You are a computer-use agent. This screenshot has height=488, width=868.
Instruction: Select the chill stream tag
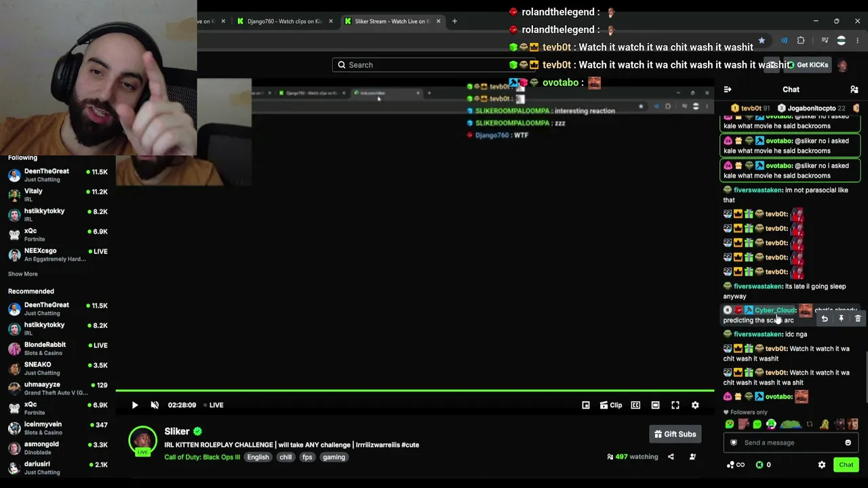pyautogui.click(x=285, y=457)
